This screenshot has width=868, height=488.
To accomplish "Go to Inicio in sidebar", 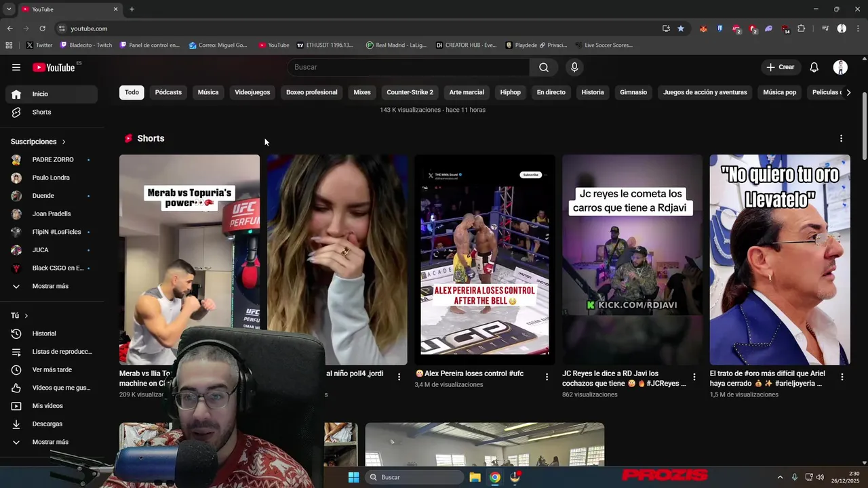I will pyautogui.click(x=52, y=94).
